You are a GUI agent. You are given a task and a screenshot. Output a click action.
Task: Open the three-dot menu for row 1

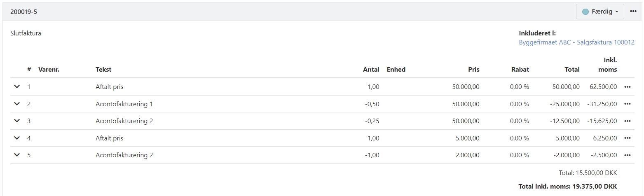click(627, 87)
